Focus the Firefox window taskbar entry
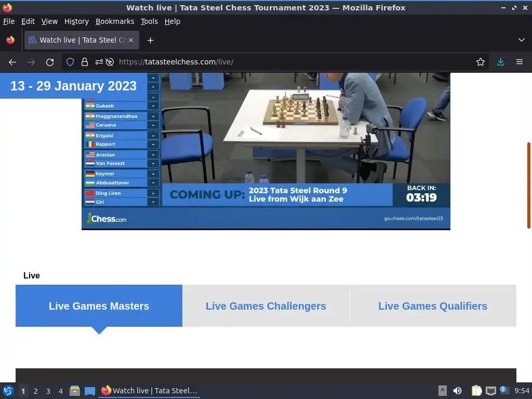This screenshot has width=532, height=399. tap(149, 391)
